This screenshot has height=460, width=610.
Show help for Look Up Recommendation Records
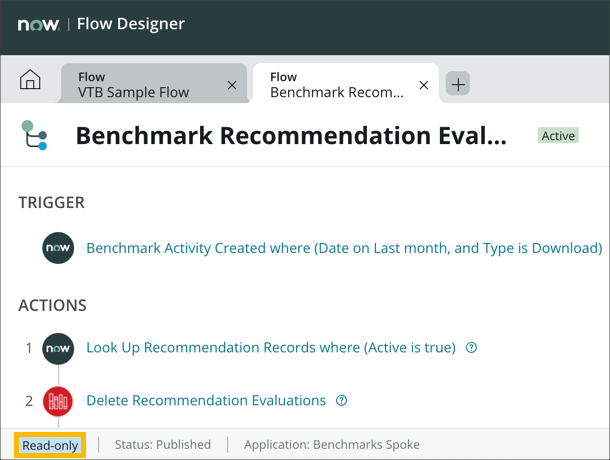472,348
